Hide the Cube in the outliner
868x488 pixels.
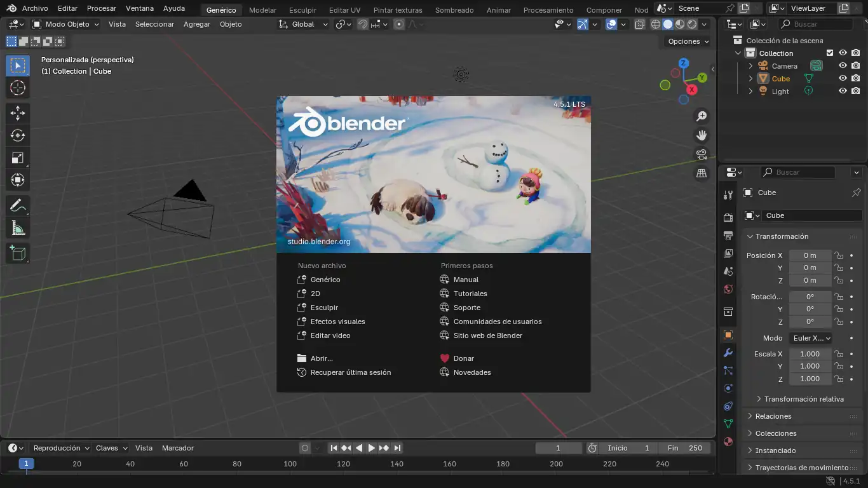[843, 79]
